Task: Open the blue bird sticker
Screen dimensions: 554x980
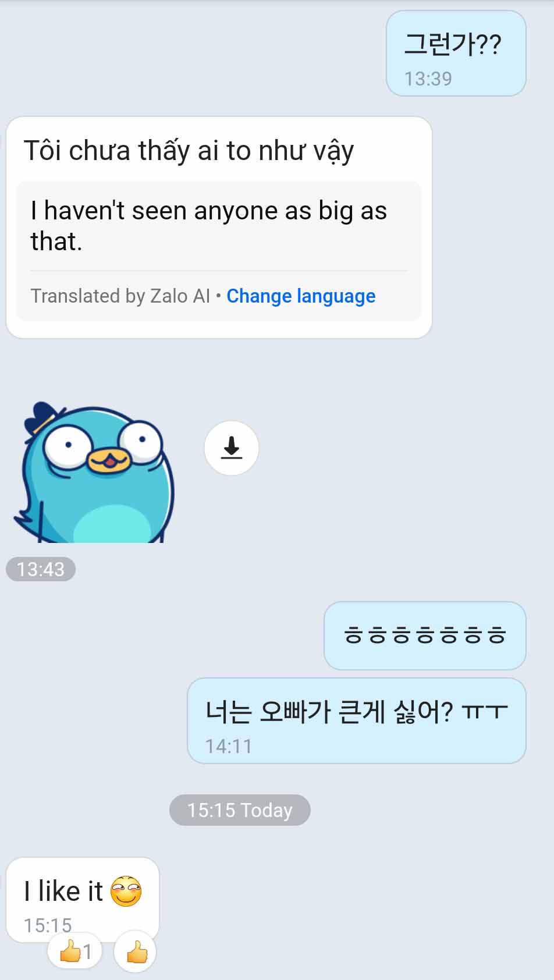Action: point(93,472)
